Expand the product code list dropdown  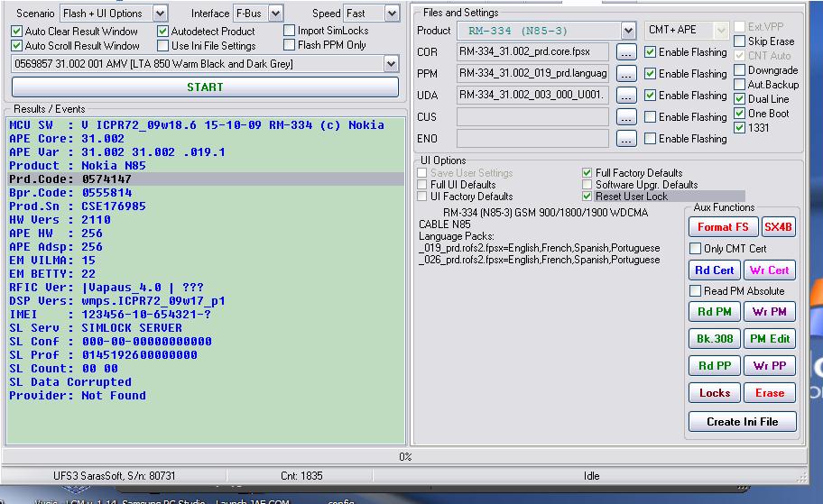391,64
